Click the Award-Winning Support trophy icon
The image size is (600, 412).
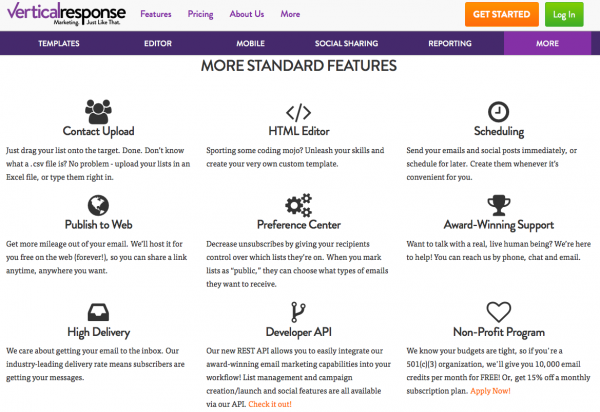tap(498, 205)
